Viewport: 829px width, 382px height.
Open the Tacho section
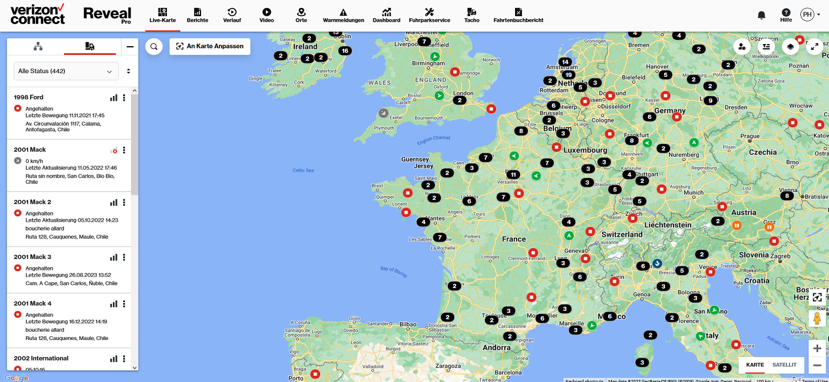click(472, 15)
